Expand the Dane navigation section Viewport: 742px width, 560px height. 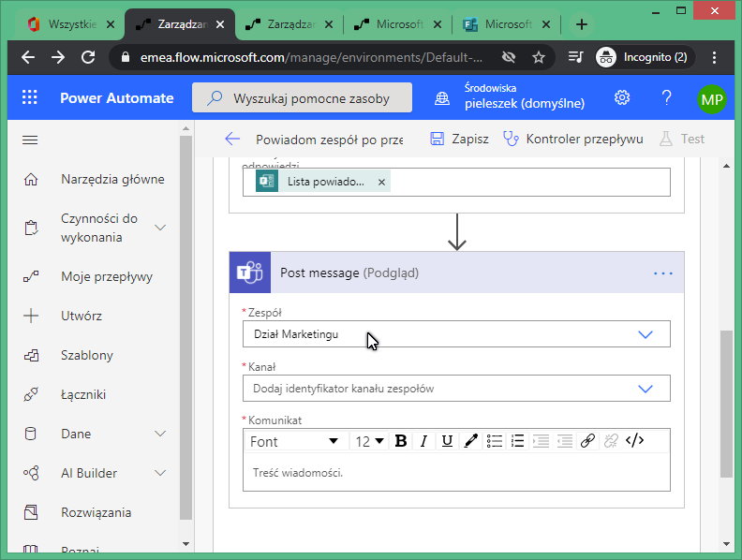[159, 434]
